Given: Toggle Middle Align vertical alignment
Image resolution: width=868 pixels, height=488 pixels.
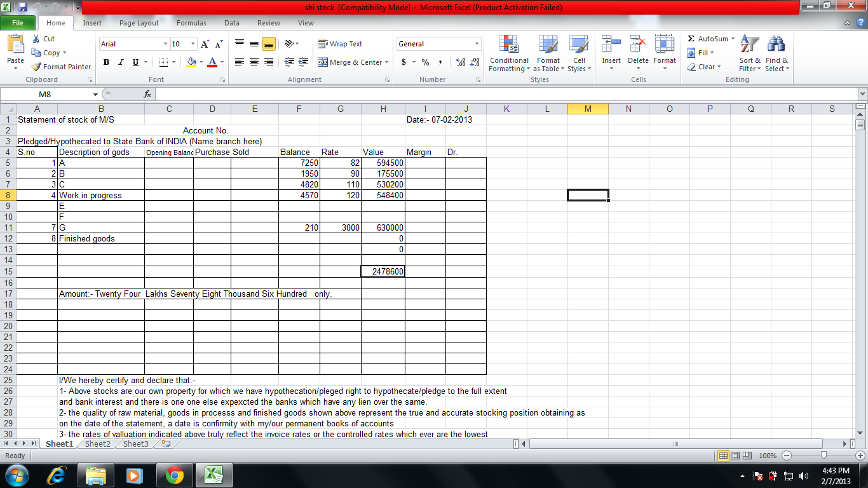Looking at the screenshot, I should click(x=254, y=44).
